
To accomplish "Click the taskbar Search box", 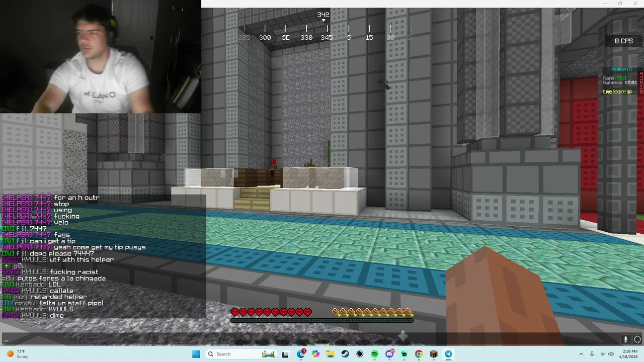I will tap(242, 354).
